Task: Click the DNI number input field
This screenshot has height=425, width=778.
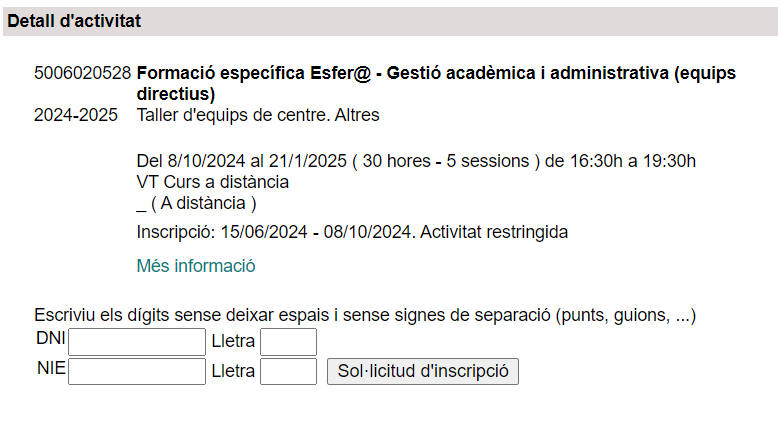Action: [137, 342]
